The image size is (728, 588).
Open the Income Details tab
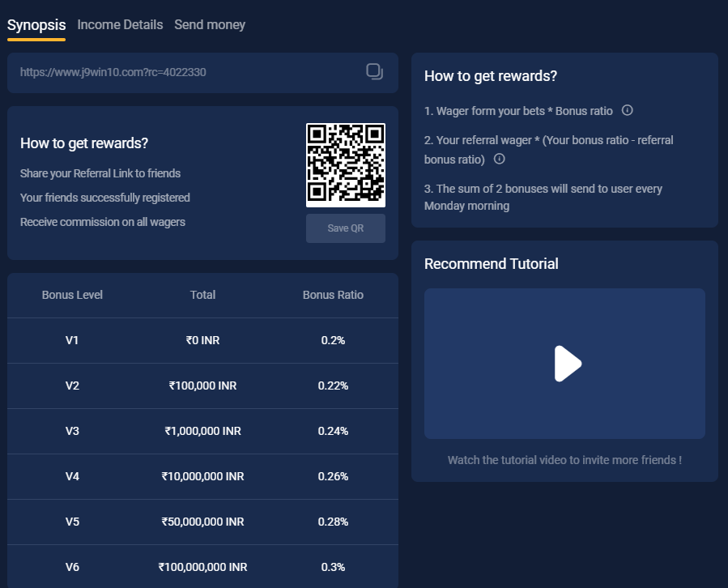click(120, 25)
